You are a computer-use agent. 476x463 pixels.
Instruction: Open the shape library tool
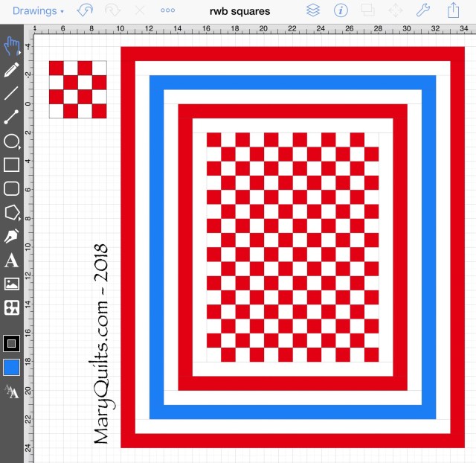pyautogui.click(x=11, y=307)
